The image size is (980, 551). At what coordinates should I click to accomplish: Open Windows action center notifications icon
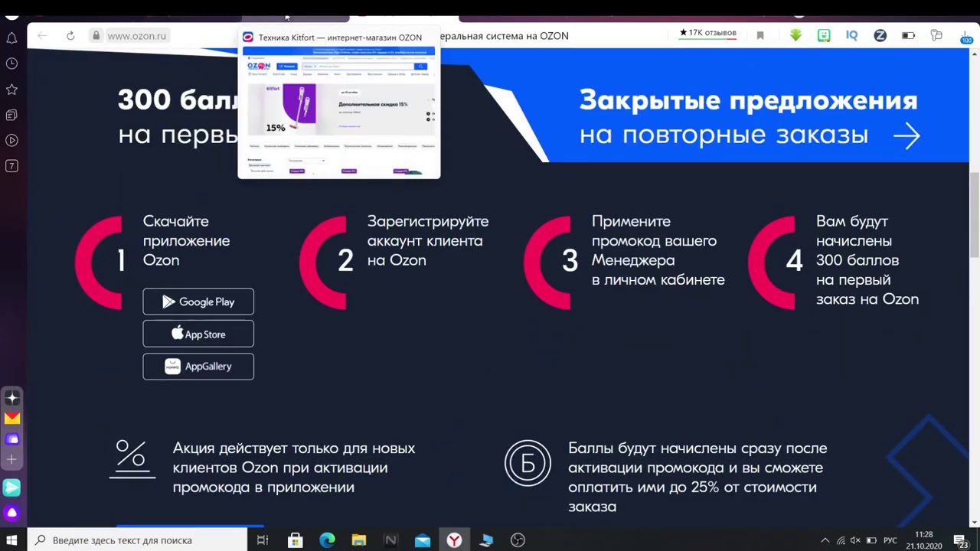(x=963, y=540)
